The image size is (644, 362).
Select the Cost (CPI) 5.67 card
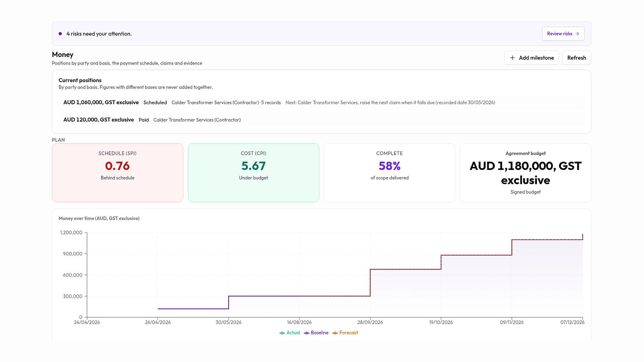coord(254,173)
